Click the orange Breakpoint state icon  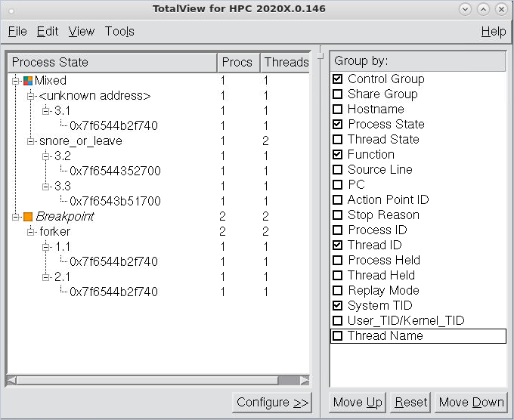(28, 217)
